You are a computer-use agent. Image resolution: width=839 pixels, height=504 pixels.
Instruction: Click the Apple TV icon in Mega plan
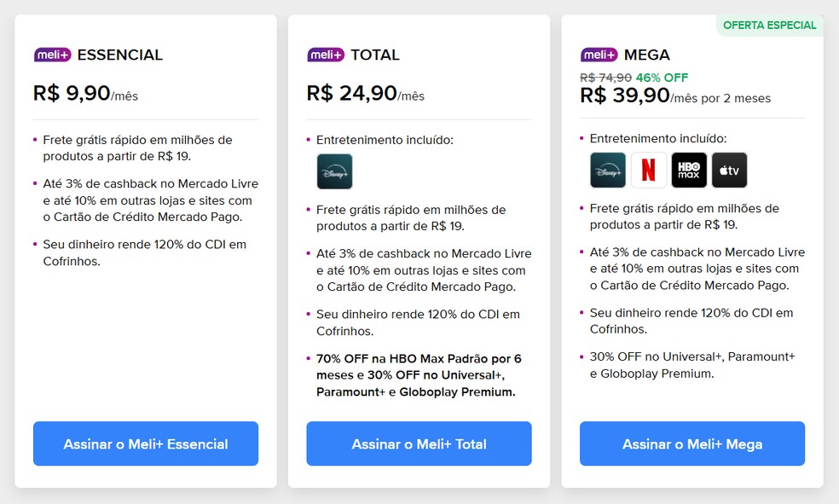tap(729, 170)
